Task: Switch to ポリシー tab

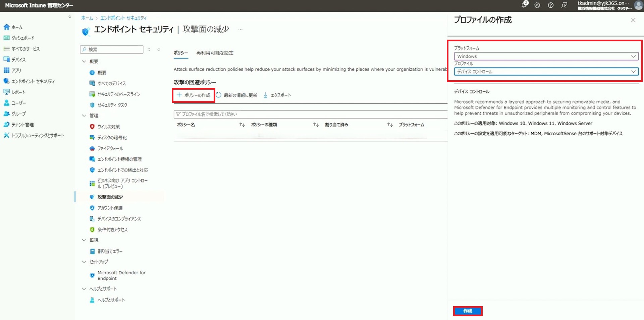Action: (180, 53)
